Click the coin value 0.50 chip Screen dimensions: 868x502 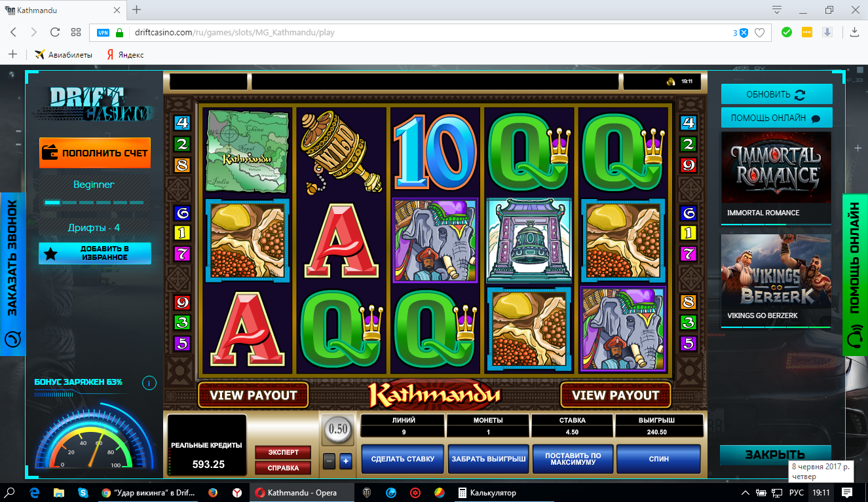pyautogui.click(x=338, y=429)
